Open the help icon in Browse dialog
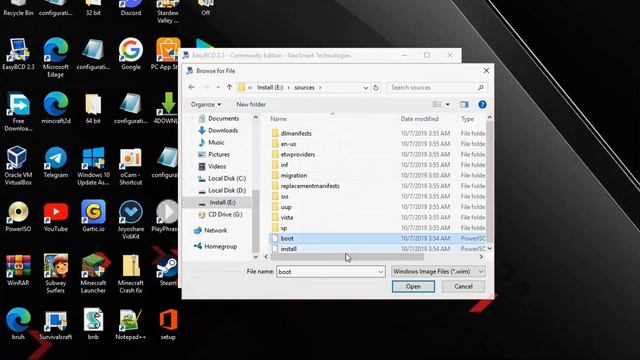640x360 pixels. [x=482, y=104]
